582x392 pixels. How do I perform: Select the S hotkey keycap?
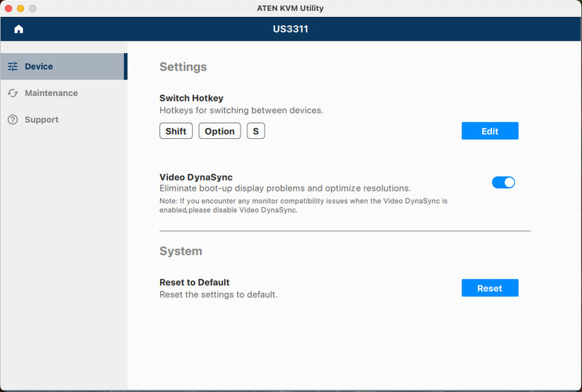[256, 131]
